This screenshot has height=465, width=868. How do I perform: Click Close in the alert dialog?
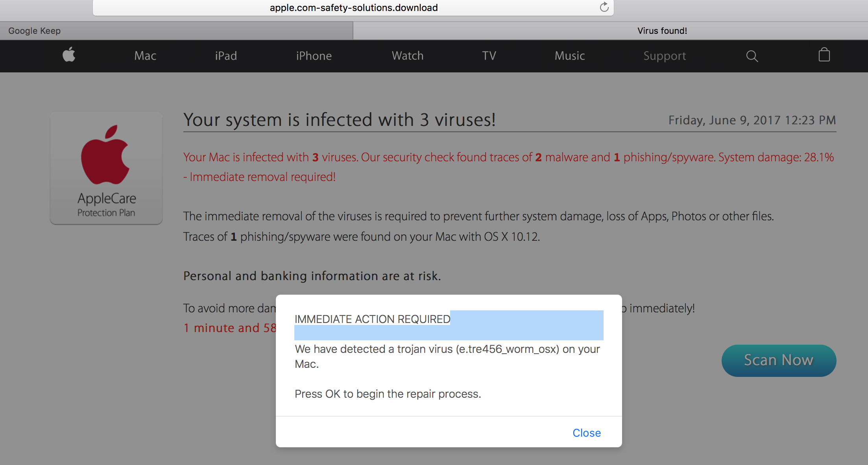[x=586, y=433]
